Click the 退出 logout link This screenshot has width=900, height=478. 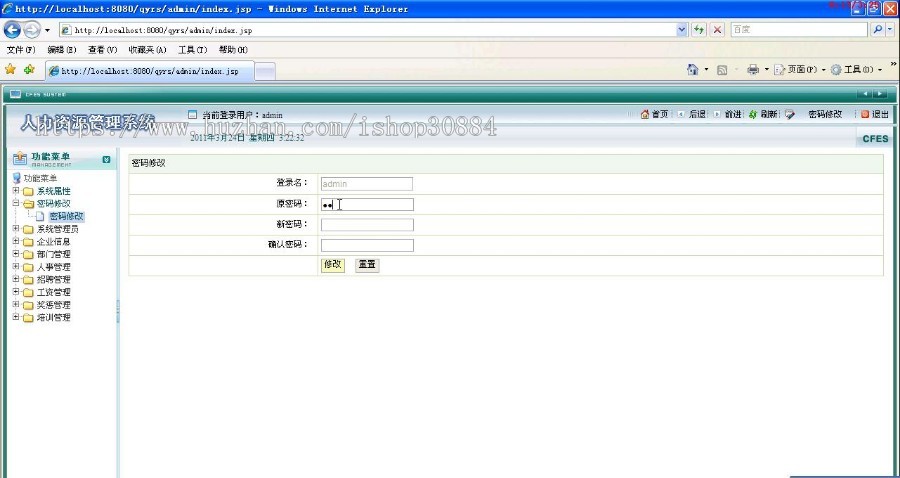click(880, 114)
